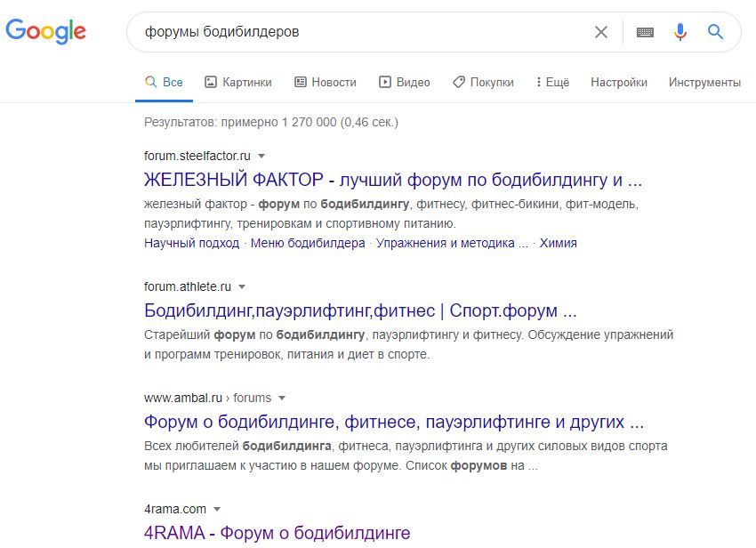This screenshot has height=548, width=756.
Task: Open the ЖЕЛЕЗНЫЙ ФАКТОР result title
Action: [392, 180]
